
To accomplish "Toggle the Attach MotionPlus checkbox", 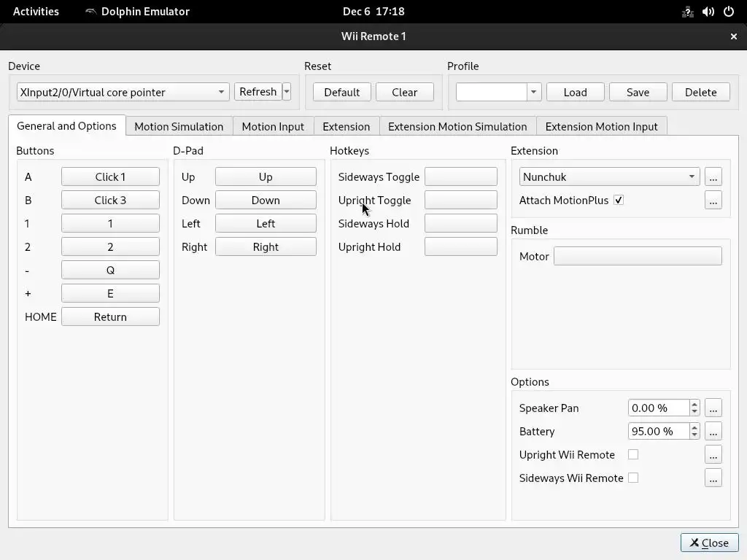I will 619,200.
